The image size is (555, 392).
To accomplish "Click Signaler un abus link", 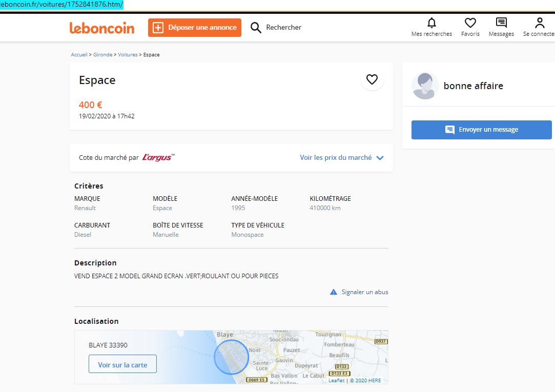I will click(x=365, y=292).
